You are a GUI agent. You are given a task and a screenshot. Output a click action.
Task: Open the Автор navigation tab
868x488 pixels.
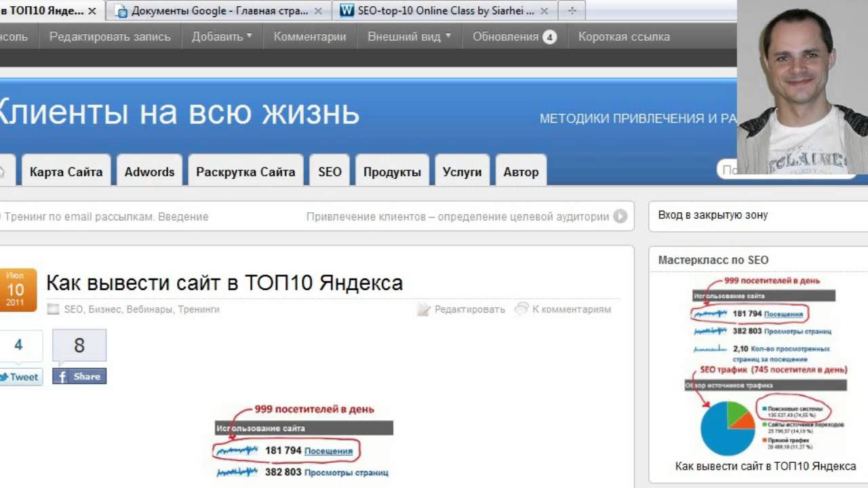click(521, 170)
